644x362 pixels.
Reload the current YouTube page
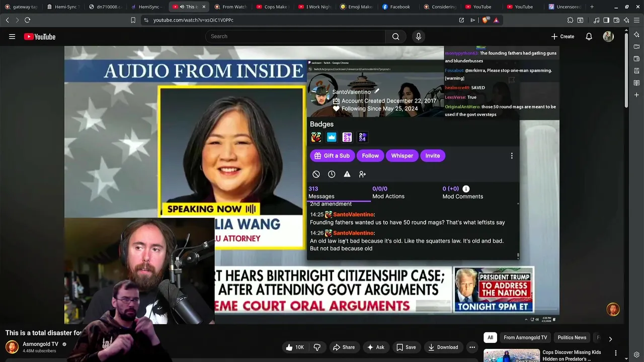(27, 20)
